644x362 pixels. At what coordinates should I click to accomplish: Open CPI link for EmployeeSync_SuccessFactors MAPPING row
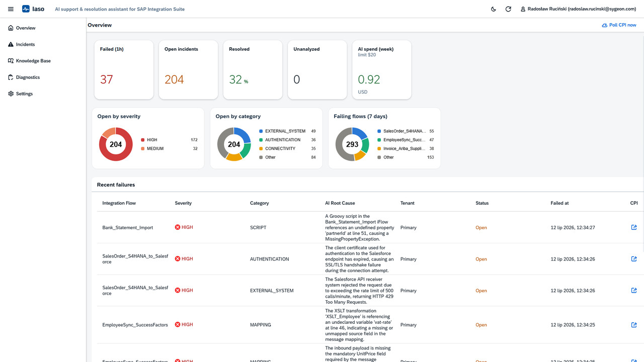(x=634, y=325)
